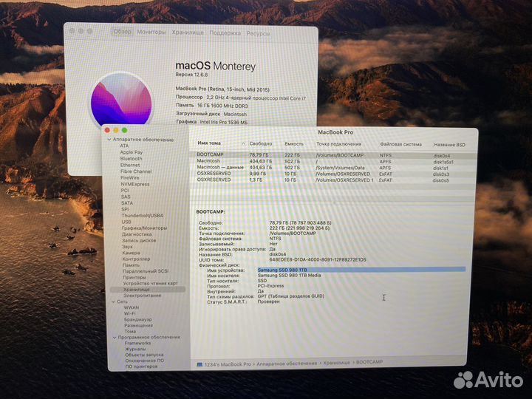
Task: Select USB in hardware list
Action: [x=126, y=222]
